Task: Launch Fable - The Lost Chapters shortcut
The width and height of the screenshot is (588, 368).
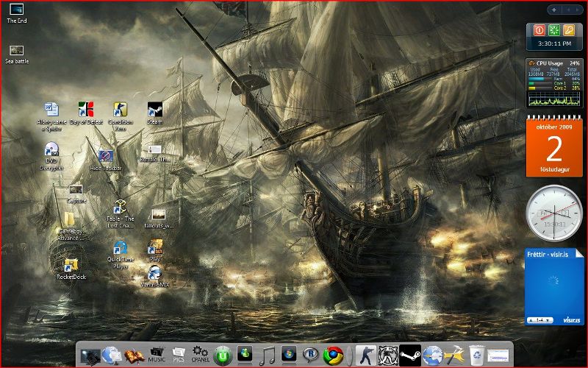Action: point(120,214)
